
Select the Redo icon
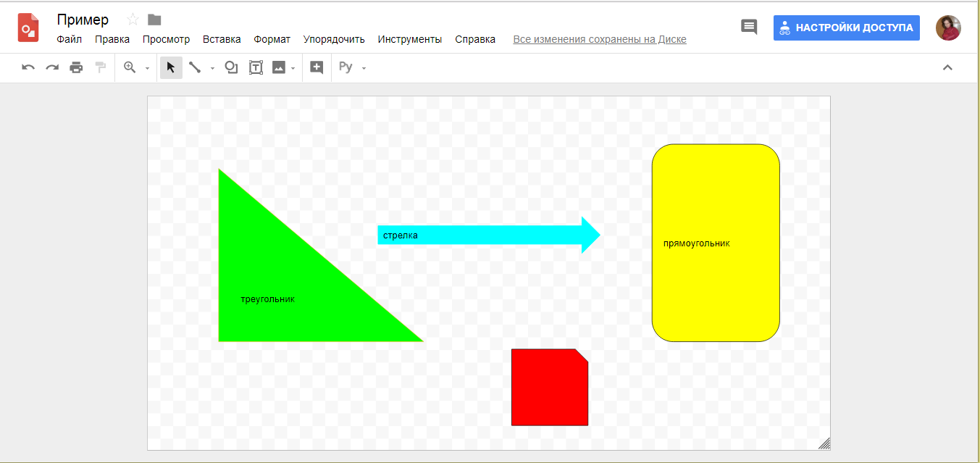(x=51, y=67)
